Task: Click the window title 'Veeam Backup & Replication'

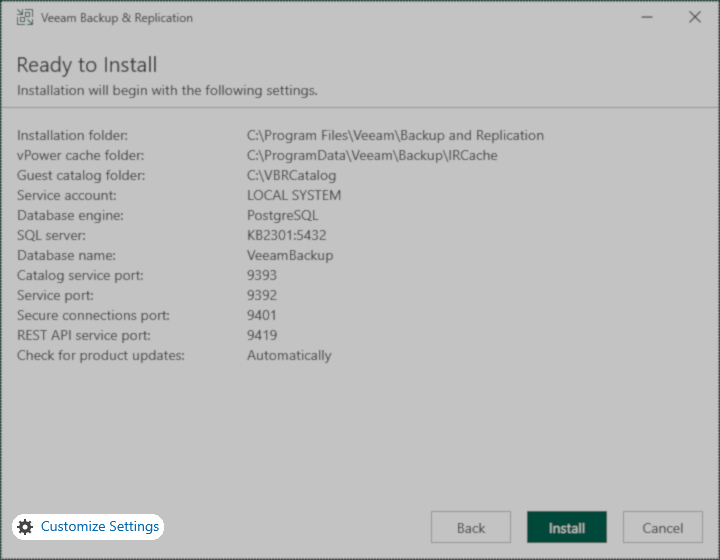Action: (117, 18)
